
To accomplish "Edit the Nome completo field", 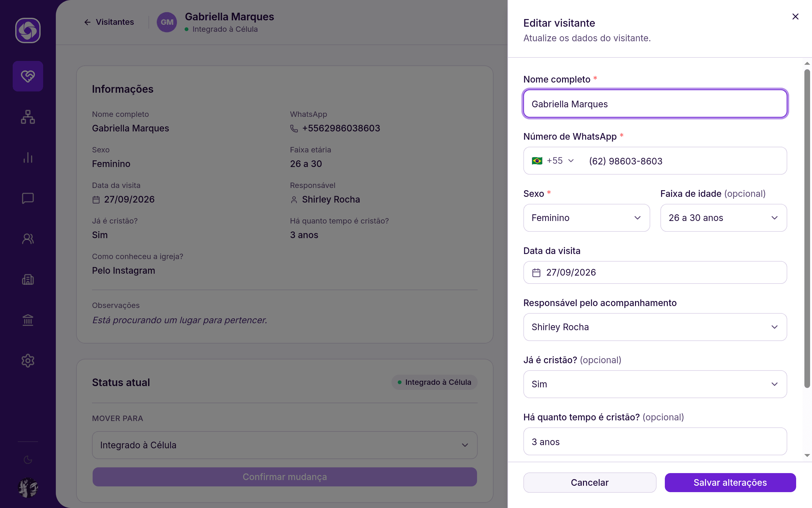I will [x=655, y=104].
